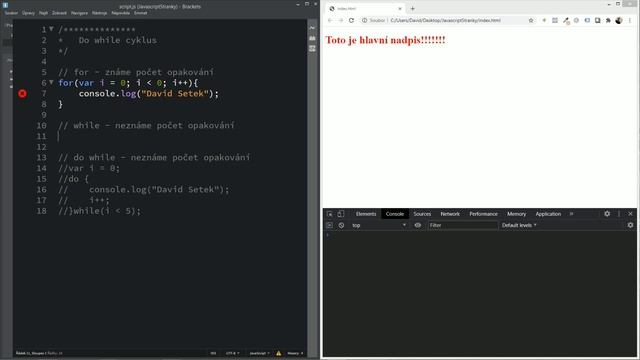Select the index.html browser tab
The height and width of the screenshot is (360, 640).
[x=364, y=9]
